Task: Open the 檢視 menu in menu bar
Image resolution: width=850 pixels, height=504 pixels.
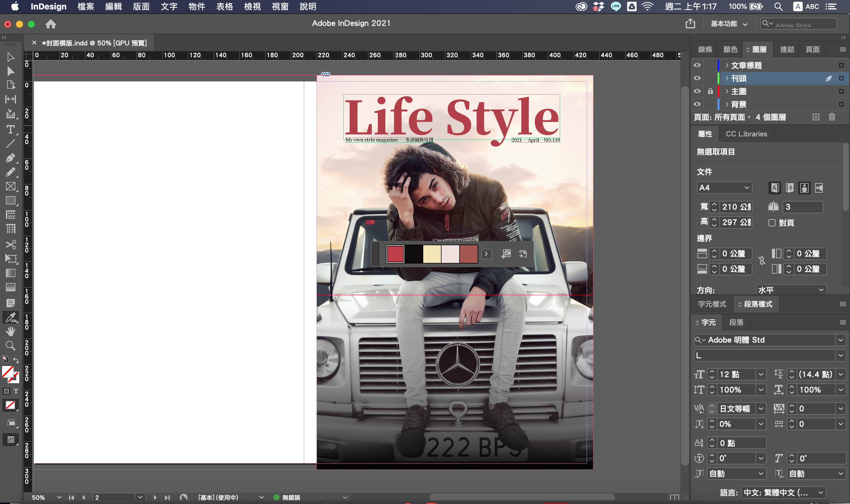Action: 252,6
